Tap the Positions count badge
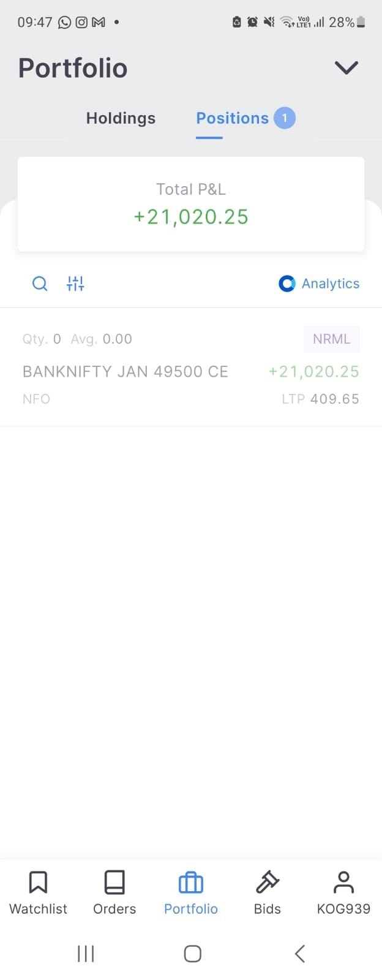The width and height of the screenshot is (382, 980). pyautogui.click(x=285, y=118)
